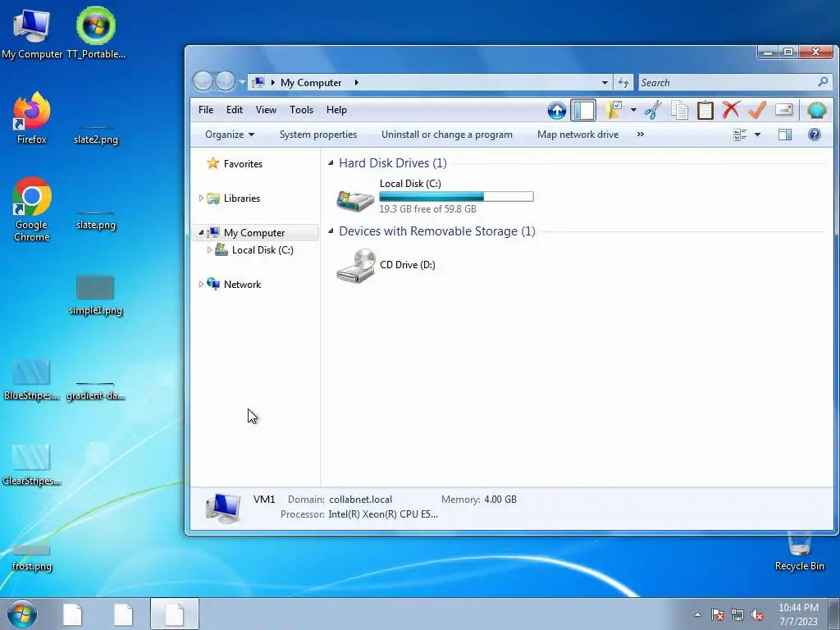Click My Computer in the address bar
This screenshot has height=630, width=840.
pos(311,83)
